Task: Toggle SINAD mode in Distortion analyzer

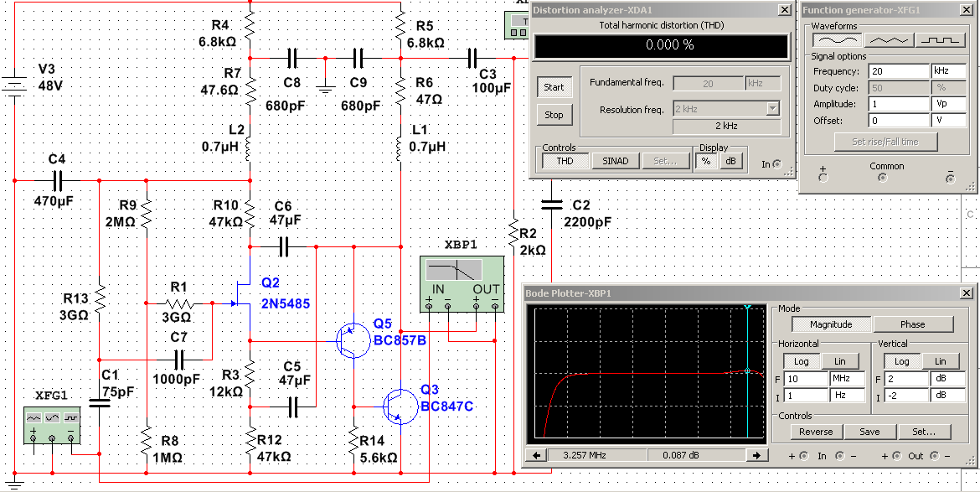Action: click(x=616, y=161)
